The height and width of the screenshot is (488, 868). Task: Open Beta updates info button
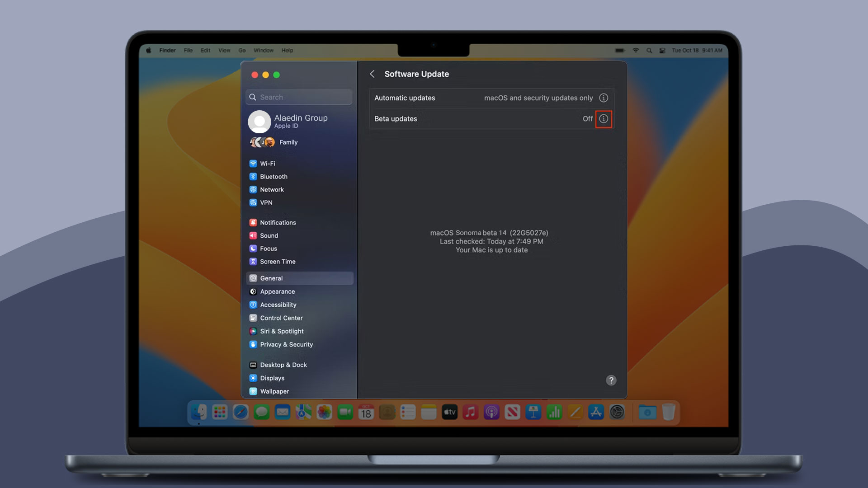(604, 119)
